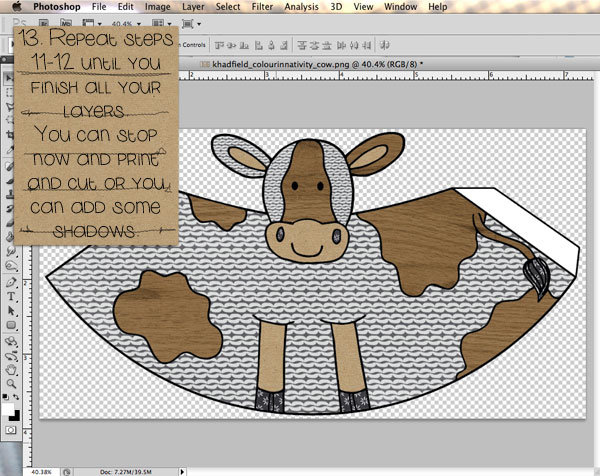Toggle Quick Mask mode

pyautogui.click(x=11, y=430)
